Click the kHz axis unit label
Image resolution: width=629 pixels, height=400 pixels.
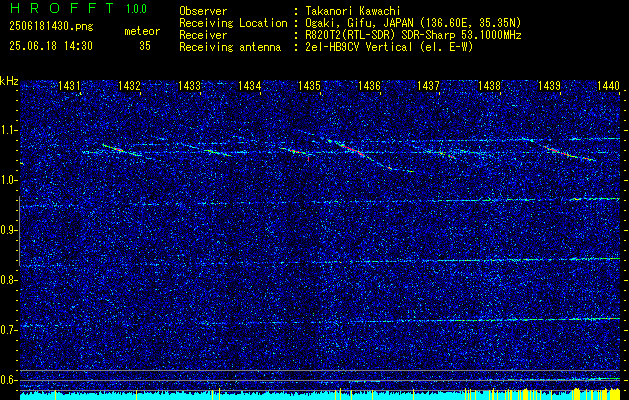coord(9,81)
